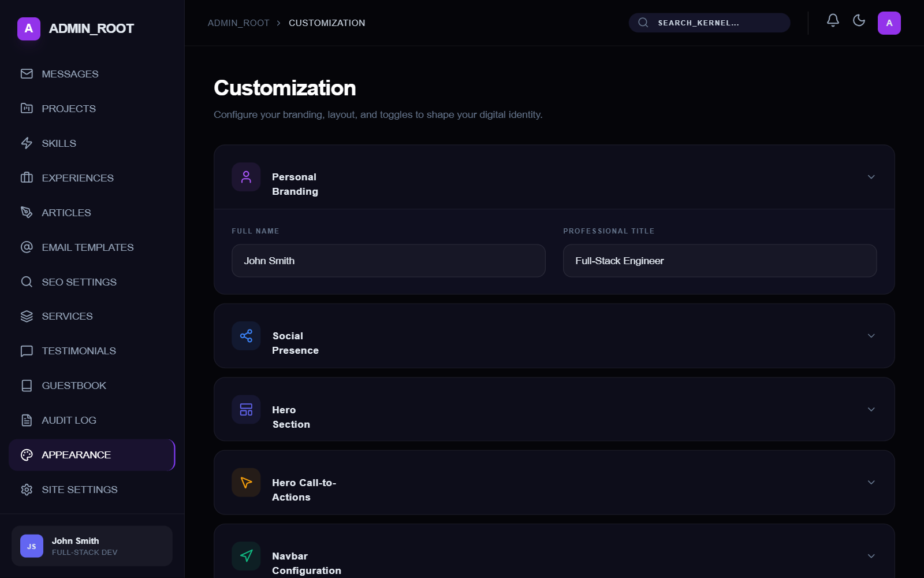This screenshot has width=924, height=578.
Task: Expand the Navbar Configuration chevron
Action: click(871, 556)
